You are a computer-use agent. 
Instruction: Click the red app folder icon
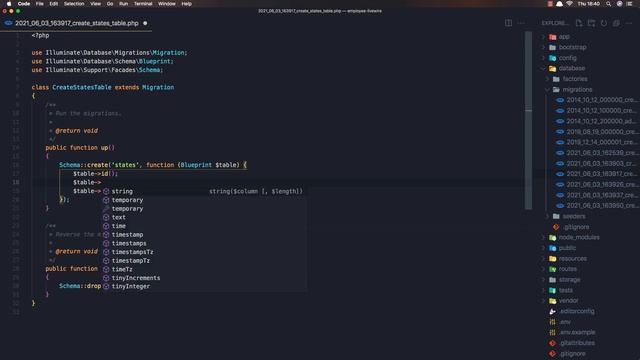tap(553, 37)
